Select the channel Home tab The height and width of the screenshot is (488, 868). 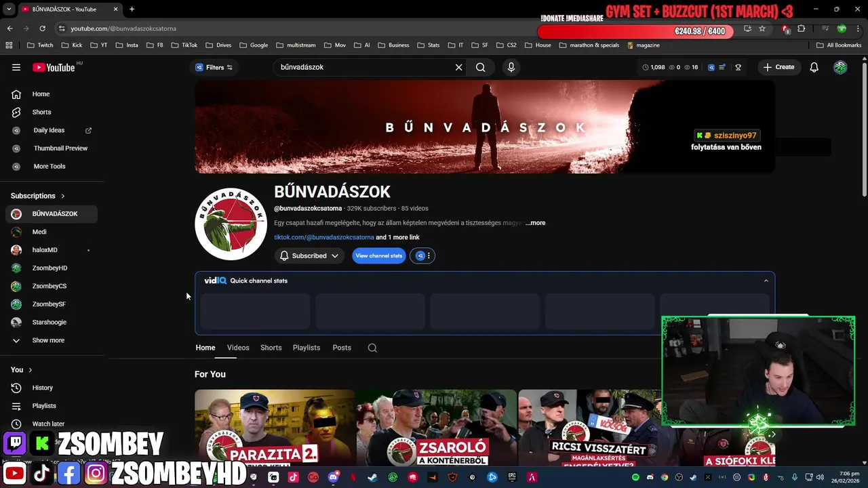pos(205,348)
